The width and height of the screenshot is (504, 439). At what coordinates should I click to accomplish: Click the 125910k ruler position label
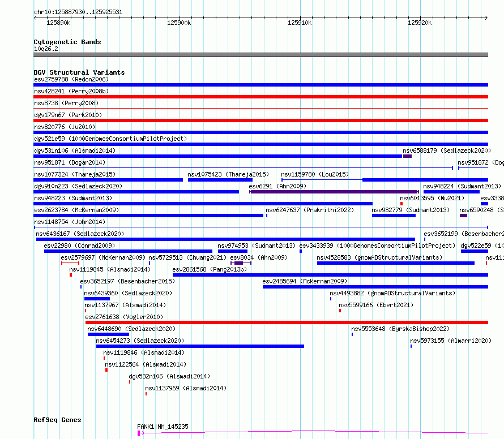pyautogui.click(x=299, y=23)
